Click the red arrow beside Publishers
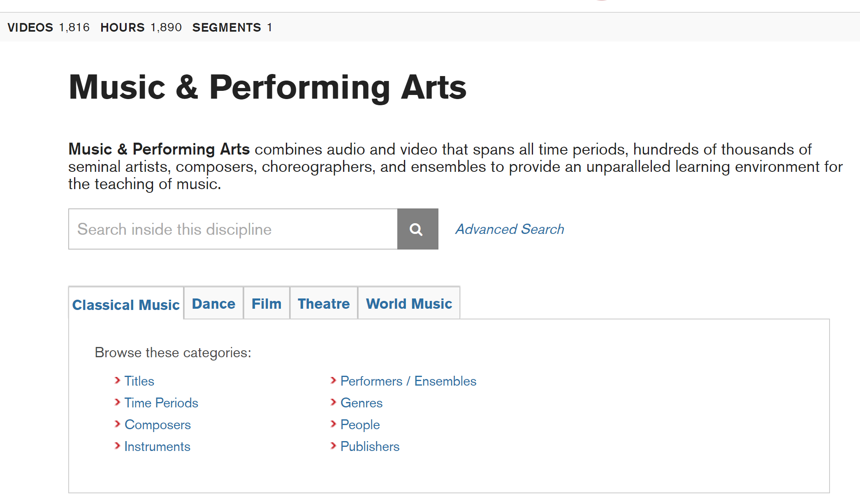 pyautogui.click(x=333, y=446)
